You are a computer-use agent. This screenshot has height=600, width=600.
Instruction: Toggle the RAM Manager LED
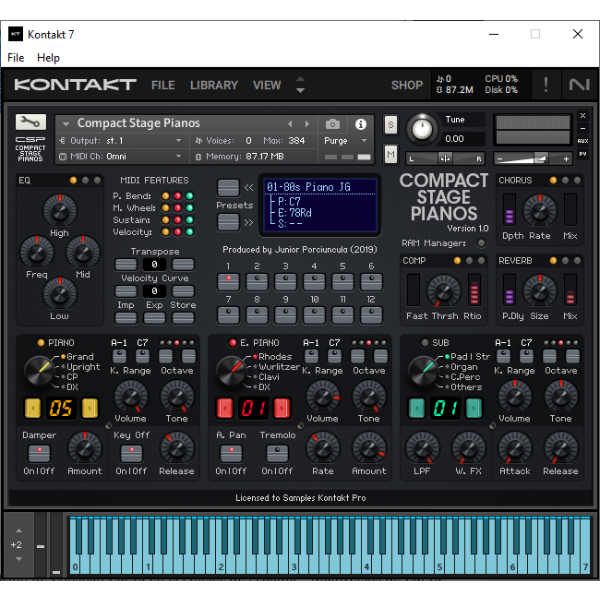[x=481, y=243]
